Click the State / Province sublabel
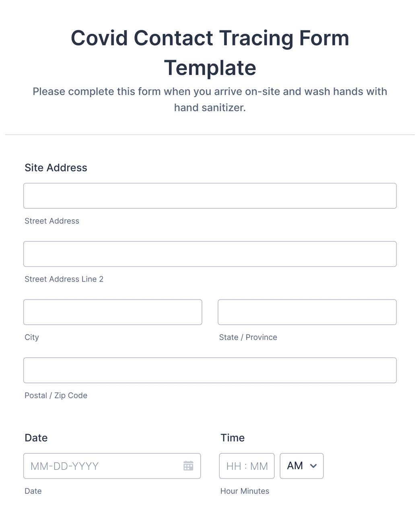Screen dimensions: 420x517 248,337
